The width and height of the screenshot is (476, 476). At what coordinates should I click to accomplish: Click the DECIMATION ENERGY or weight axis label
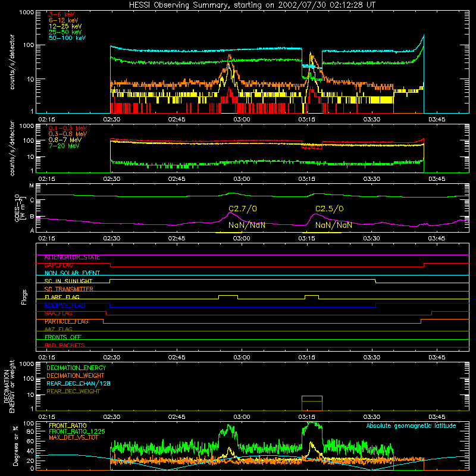click(9, 386)
